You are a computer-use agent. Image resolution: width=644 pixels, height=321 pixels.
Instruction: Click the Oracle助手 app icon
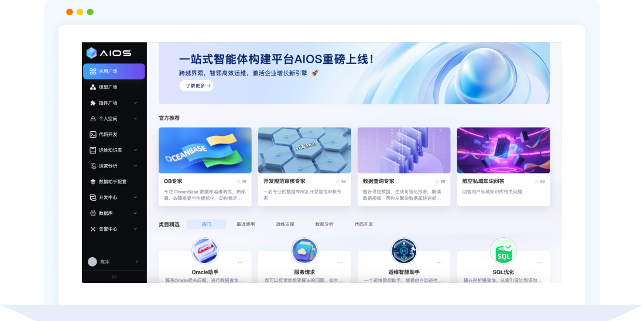coord(205,251)
